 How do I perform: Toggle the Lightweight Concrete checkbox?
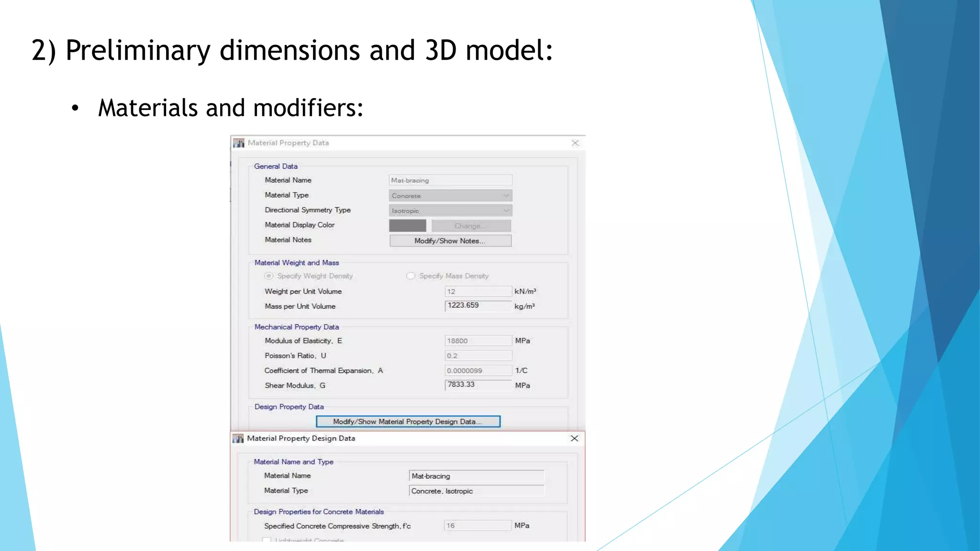tap(267, 540)
